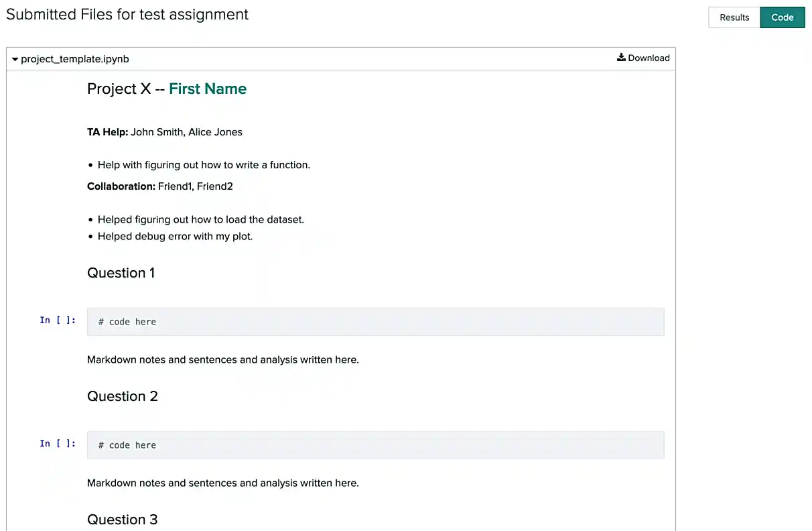Click the In [ ]: prompt for Question 1
This screenshot has width=812, height=531.
pyautogui.click(x=58, y=320)
